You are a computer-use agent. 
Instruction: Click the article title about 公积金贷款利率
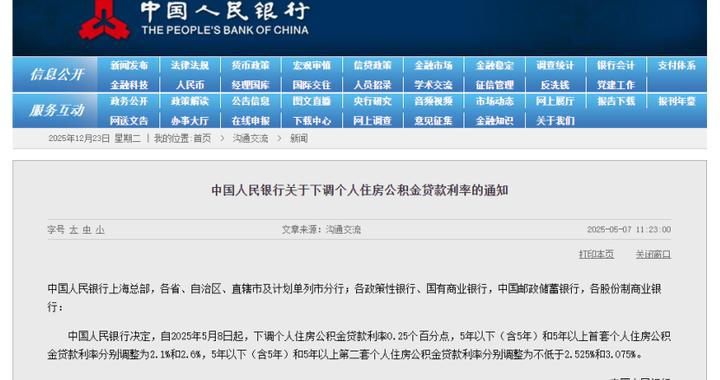(360, 190)
